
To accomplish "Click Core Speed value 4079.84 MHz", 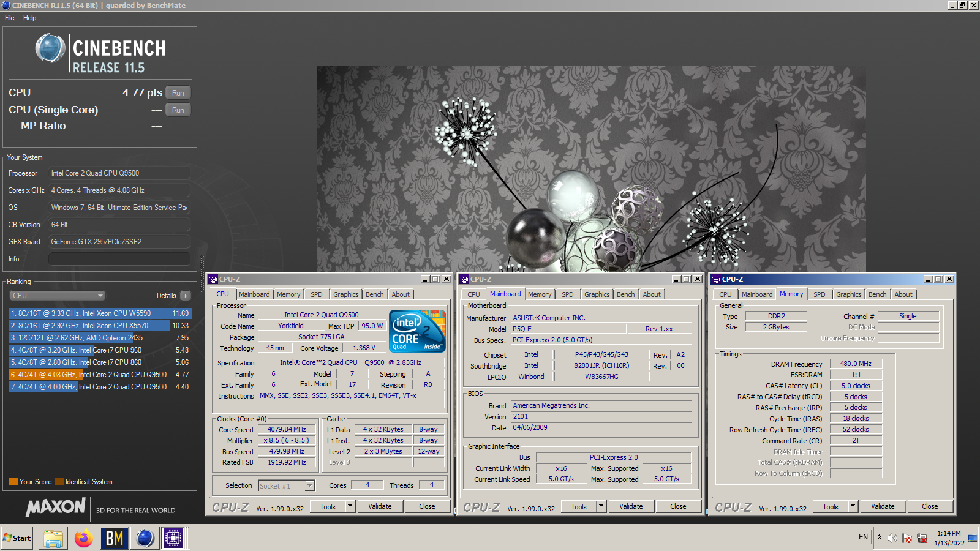I will [287, 430].
